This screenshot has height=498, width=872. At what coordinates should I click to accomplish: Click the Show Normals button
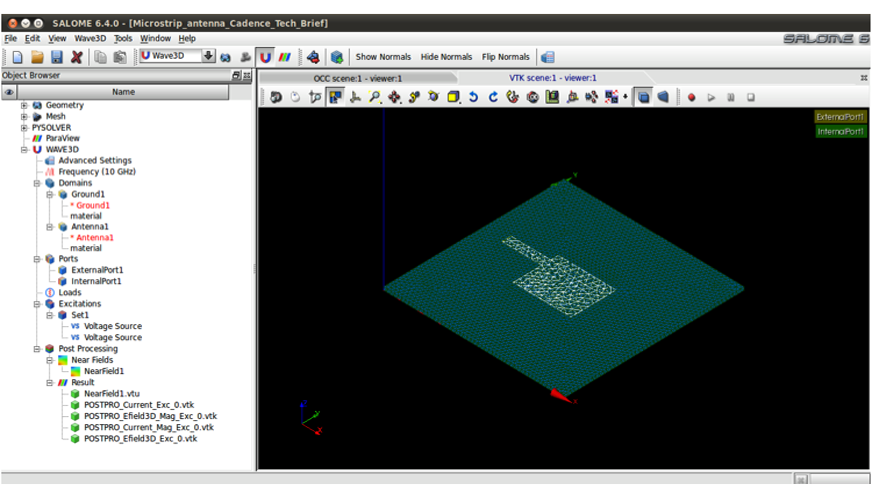[x=383, y=57]
